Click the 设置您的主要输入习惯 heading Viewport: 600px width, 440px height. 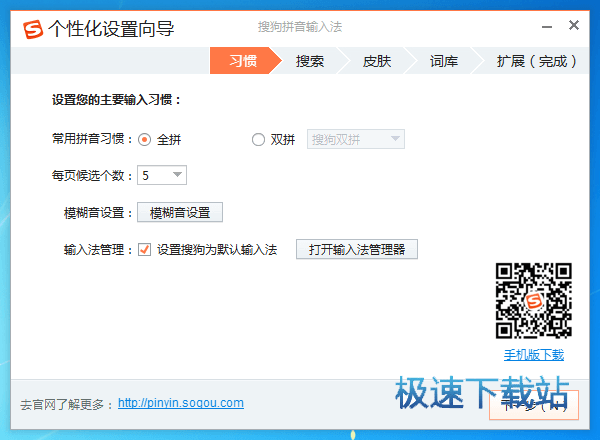point(116,100)
